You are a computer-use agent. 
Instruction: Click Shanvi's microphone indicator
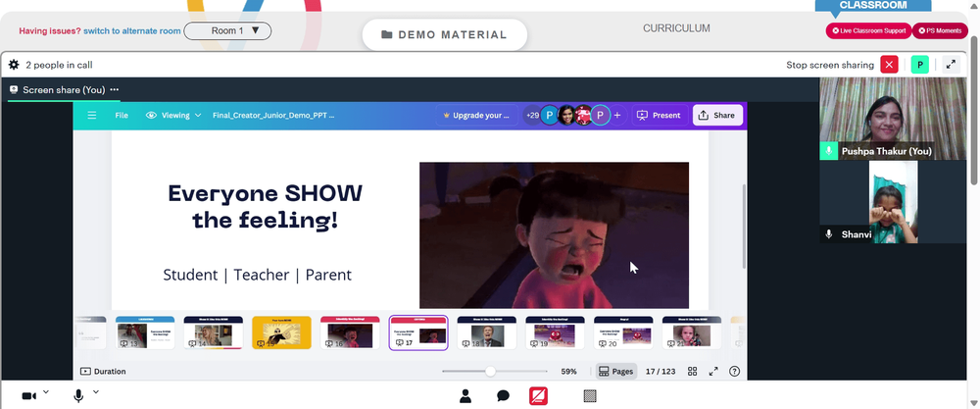[829, 233]
